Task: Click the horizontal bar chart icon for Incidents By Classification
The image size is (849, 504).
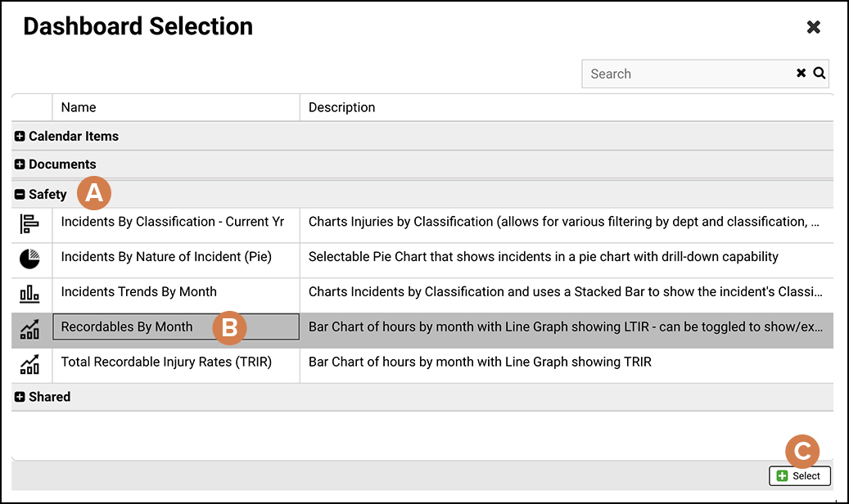Action: (29, 224)
